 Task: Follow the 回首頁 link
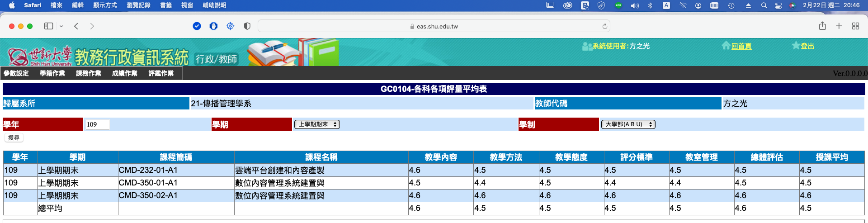coord(741,46)
